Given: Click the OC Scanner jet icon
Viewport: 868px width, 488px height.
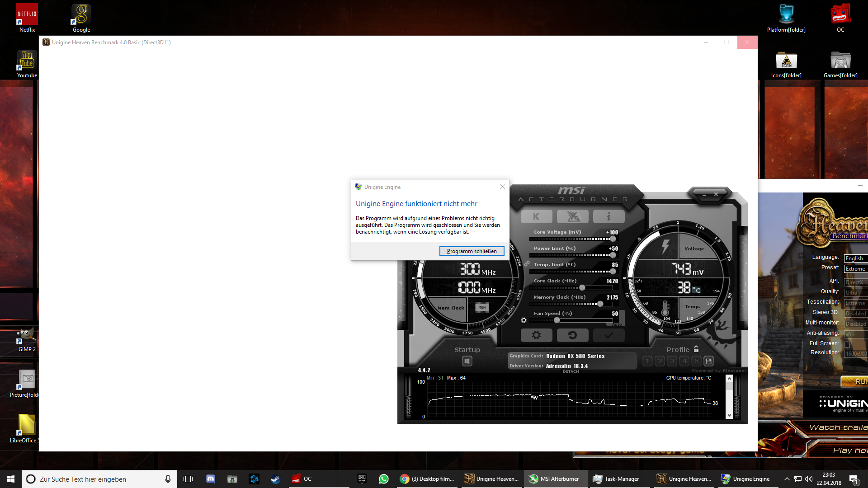Looking at the screenshot, I should point(573,216).
